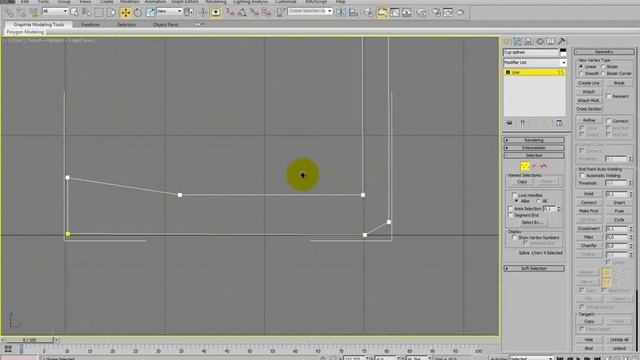Expand the Soft Selection rollout
Screen dimensions: 640x360
(x=534, y=269)
